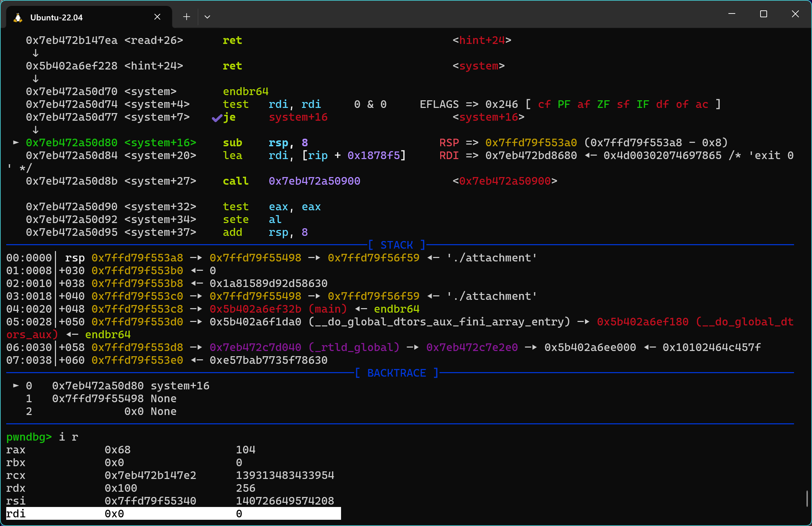Click the terminal scrollbar thumb
Image resolution: width=812 pixels, height=526 pixels.
click(807, 498)
